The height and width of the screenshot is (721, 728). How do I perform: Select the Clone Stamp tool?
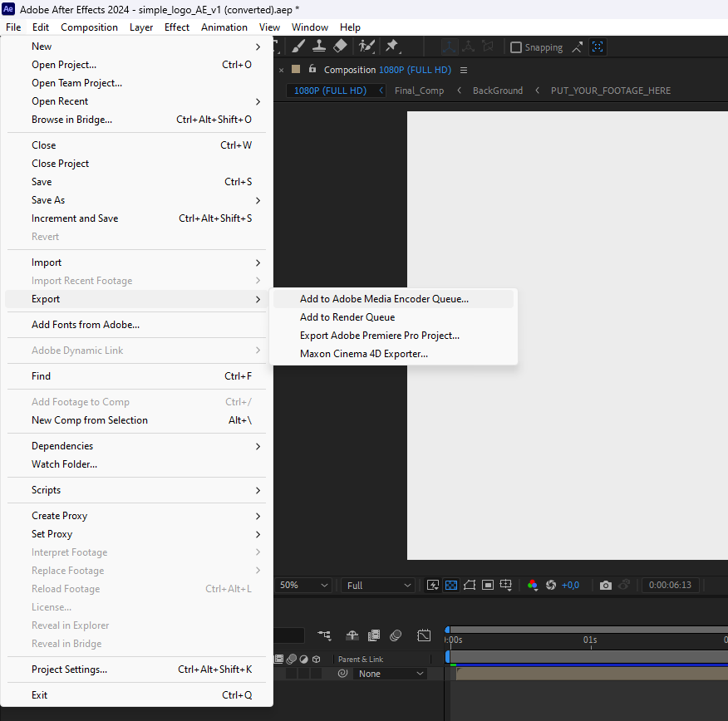click(x=319, y=47)
